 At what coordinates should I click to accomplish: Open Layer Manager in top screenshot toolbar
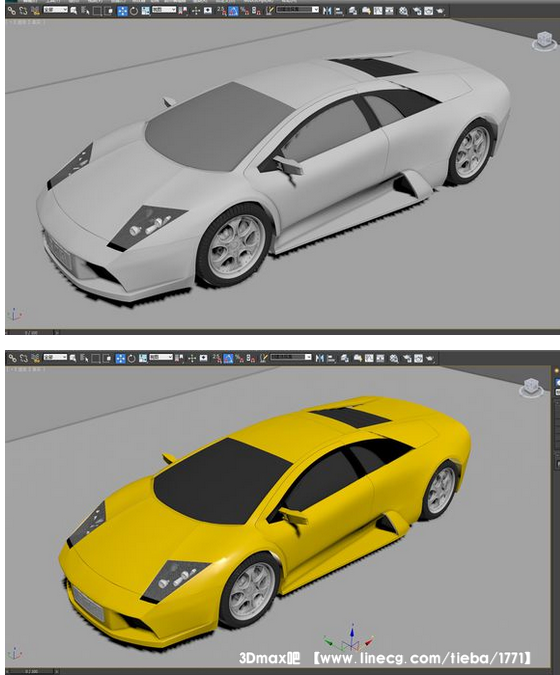point(353,10)
